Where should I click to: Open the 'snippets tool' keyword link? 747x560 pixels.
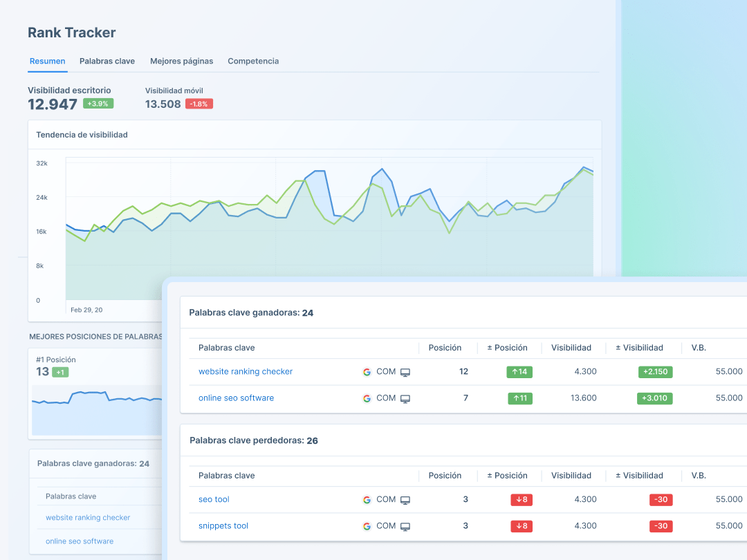tap(223, 526)
